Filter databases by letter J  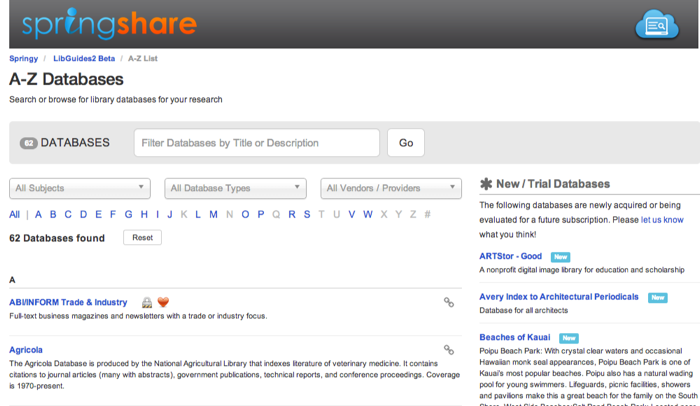pos(170,214)
